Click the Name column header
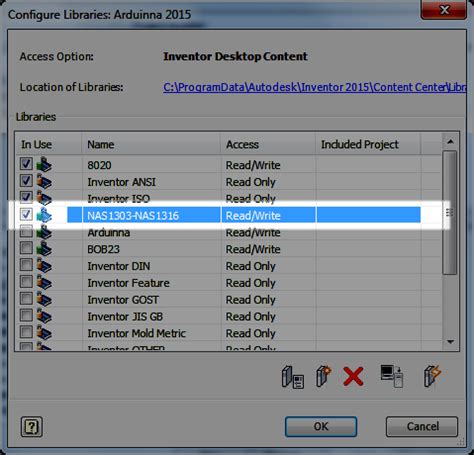Viewport: 474px width, 455px height. [151, 144]
